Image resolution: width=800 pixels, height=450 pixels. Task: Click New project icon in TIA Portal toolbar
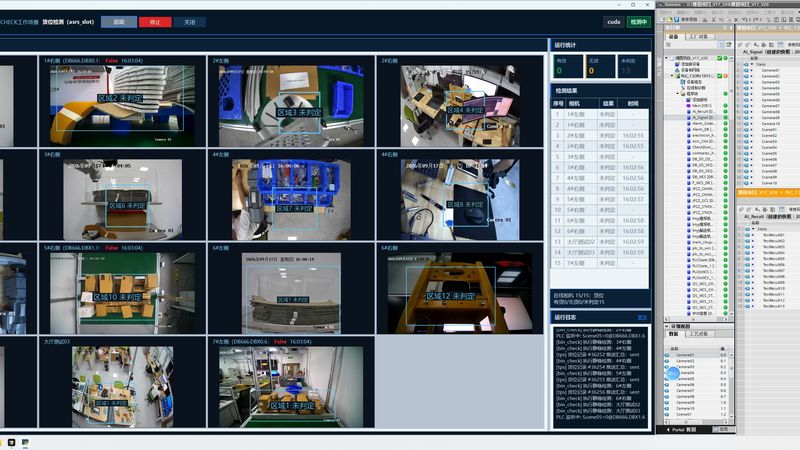(x=662, y=19)
